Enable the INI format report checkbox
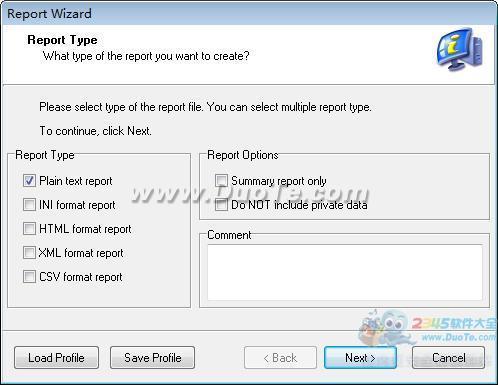This screenshot has width=498, height=385. pos(29,205)
